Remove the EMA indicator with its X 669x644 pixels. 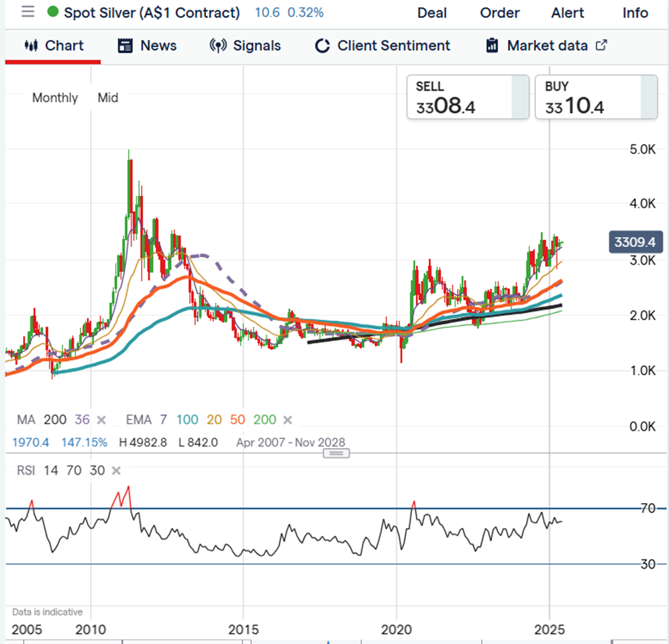point(287,420)
